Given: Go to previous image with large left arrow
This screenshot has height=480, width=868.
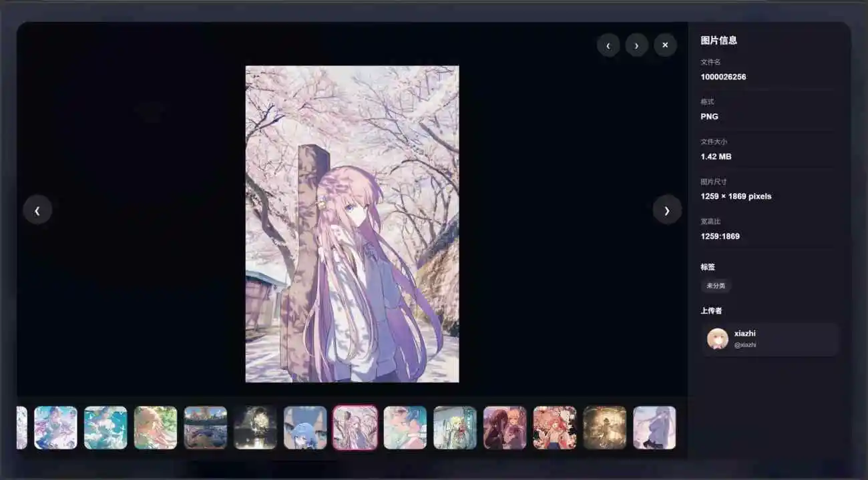Looking at the screenshot, I should tap(37, 210).
